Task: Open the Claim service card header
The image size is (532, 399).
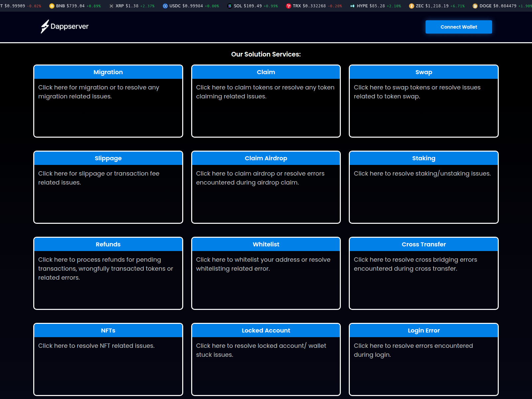Action: (x=266, y=72)
